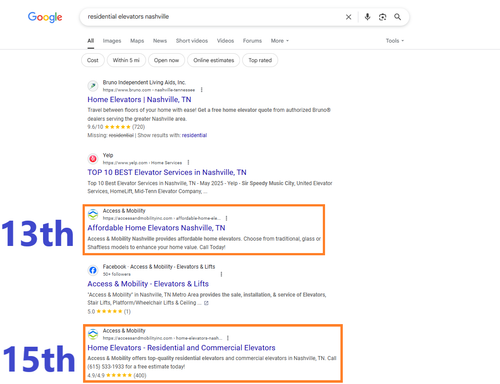Open 'Home Elevators - Residential and Commercial Elevators' link
This screenshot has height=384, width=500.
[181, 348]
